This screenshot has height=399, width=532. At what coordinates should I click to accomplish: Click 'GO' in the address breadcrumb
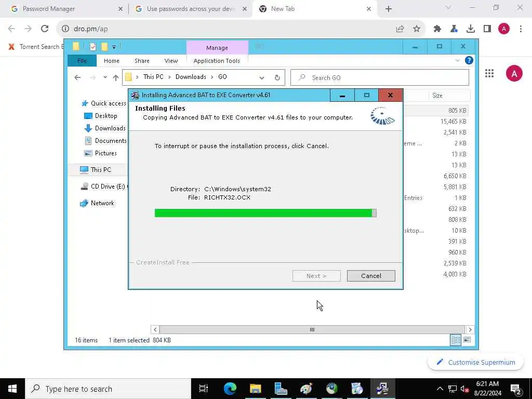click(x=222, y=77)
